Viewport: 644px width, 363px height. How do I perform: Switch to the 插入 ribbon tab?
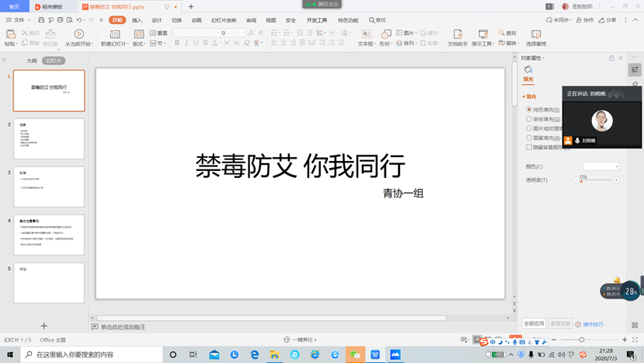pyautogui.click(x=137, y=20)
